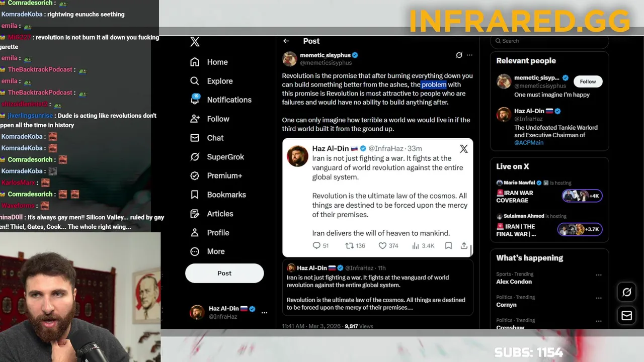This screenshot has height=362, width=644.
Task: Click the back arrow beside Post
Action: click(x=286, y=41)
